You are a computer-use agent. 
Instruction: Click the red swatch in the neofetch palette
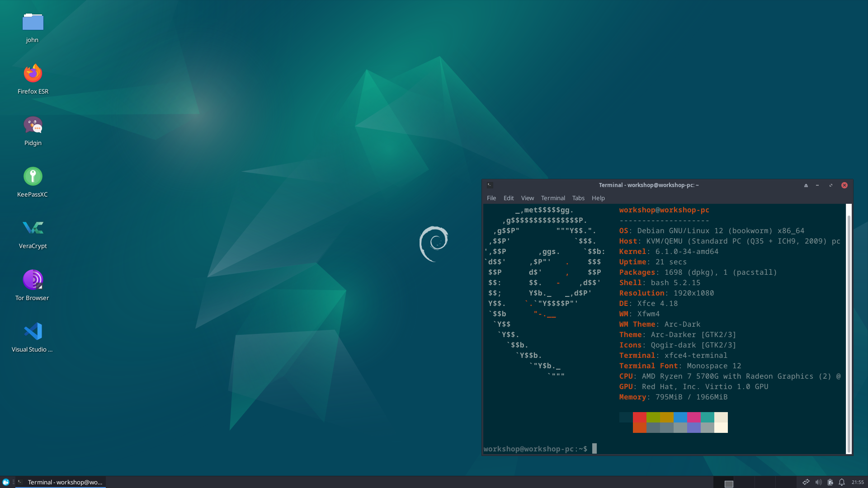click(640, 416)
